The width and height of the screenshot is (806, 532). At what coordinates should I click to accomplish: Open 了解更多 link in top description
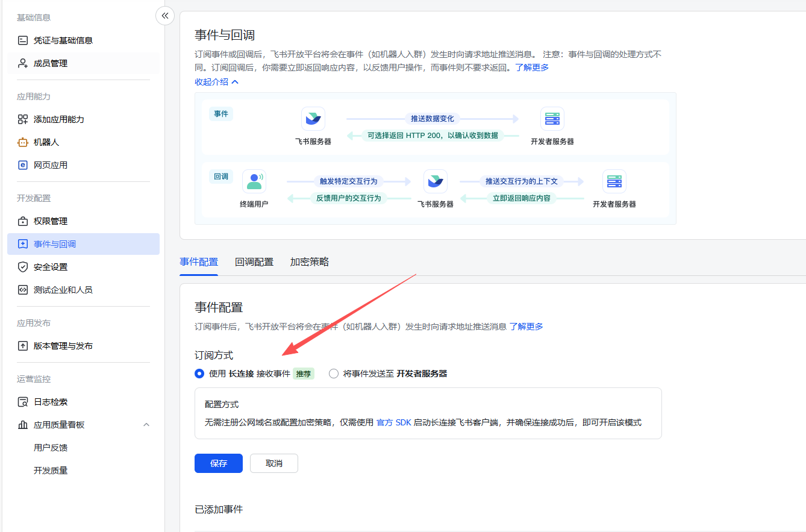[x=532, y=67]
